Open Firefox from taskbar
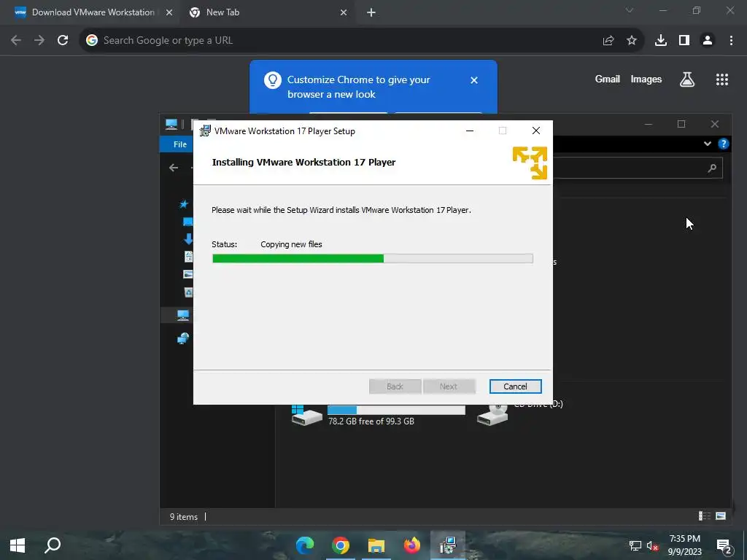Viewport: 747px width, 560px height. 411,545
